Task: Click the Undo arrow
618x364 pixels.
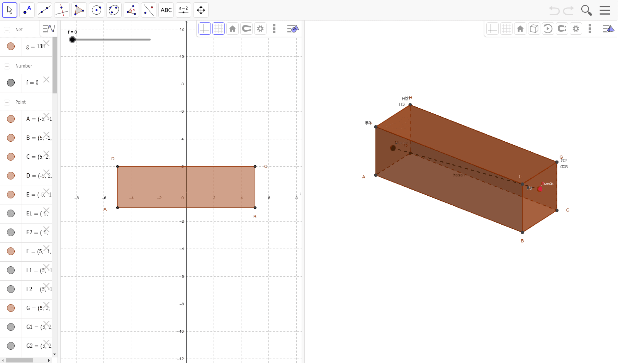Action: [554, 10]
